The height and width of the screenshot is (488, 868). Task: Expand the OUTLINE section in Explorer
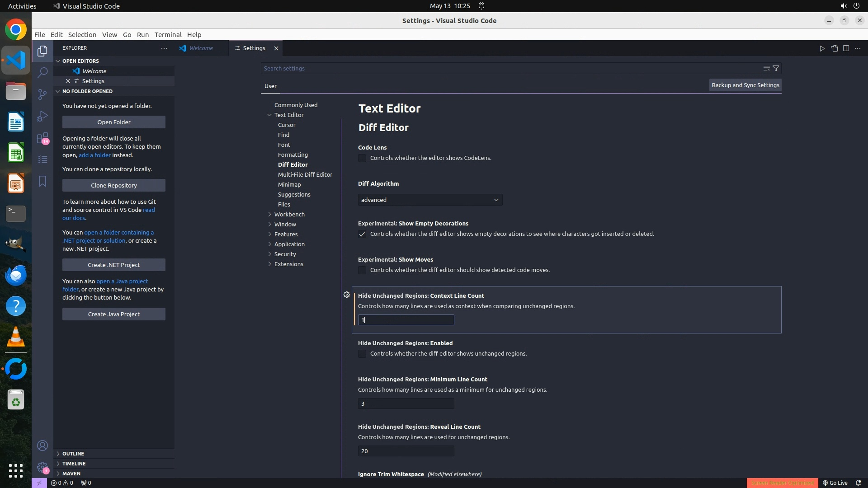[x=73, y=454]
